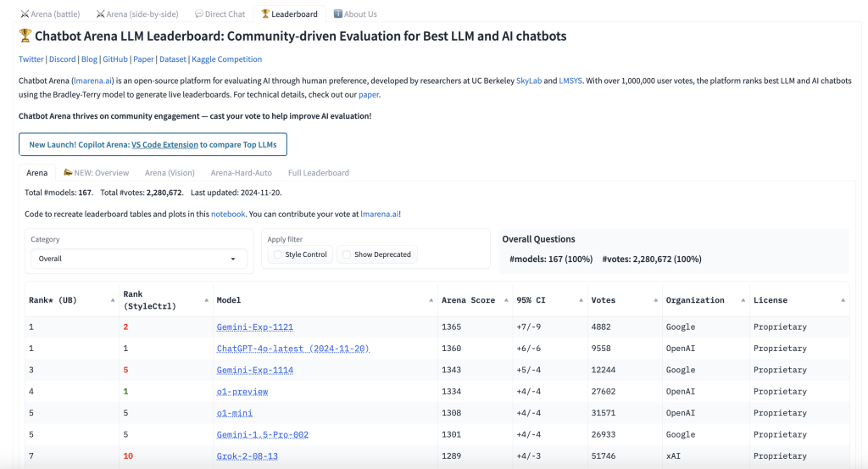Select the 95% CI value +7/-9
This screenshot has height=469, width=868.
pyautogui.click(x=529, y=327)
